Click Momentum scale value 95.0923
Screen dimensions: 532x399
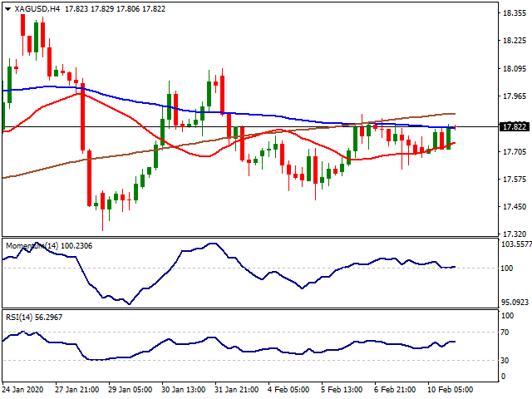[x=515, y=302]
